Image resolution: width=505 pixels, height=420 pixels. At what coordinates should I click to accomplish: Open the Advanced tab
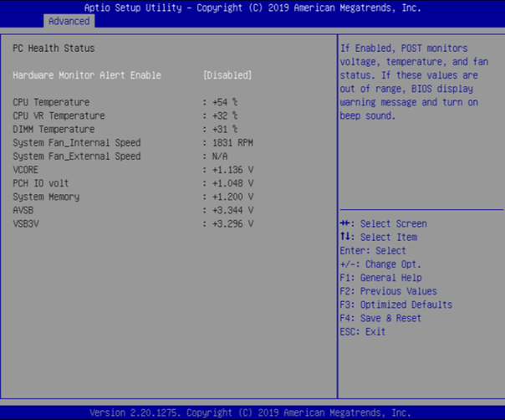pos(69,20)
